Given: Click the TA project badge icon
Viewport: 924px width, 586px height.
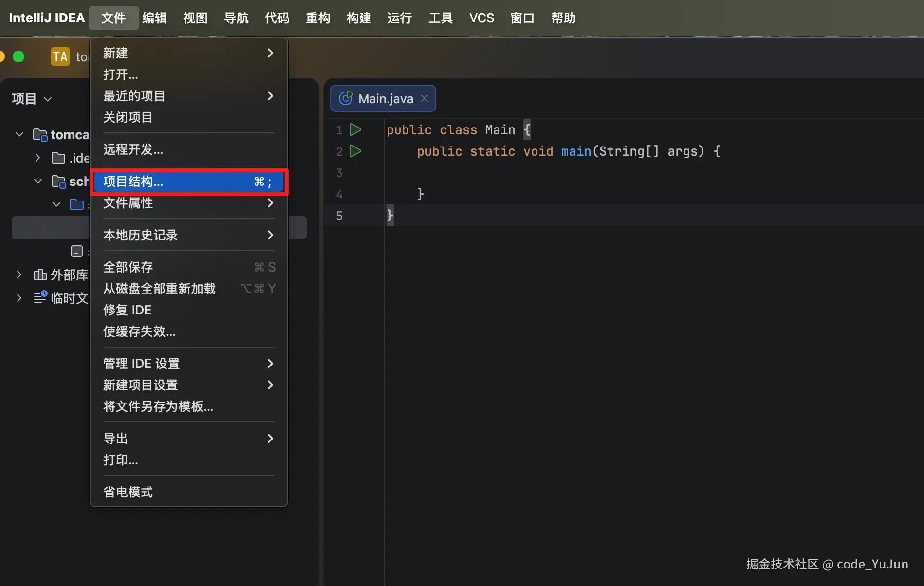Looking at the screenshot, I should (60, 57).
